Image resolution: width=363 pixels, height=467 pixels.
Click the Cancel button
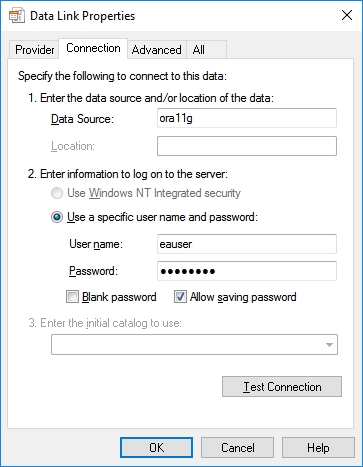(237, 448)
